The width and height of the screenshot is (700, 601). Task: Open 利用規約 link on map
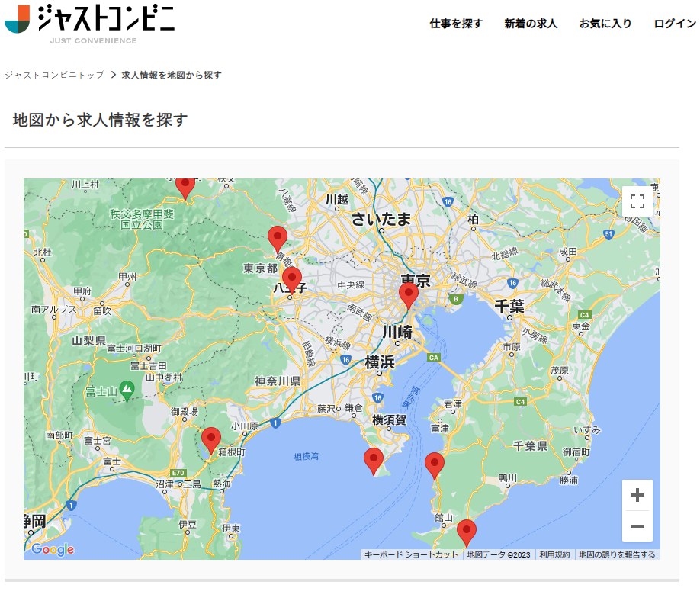[x=554, y=554]
